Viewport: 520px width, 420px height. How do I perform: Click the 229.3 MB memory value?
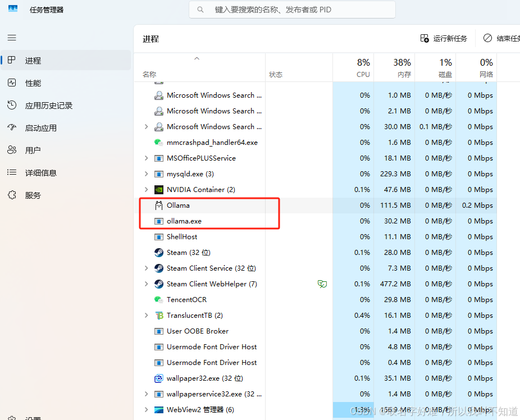pos(395,174)
